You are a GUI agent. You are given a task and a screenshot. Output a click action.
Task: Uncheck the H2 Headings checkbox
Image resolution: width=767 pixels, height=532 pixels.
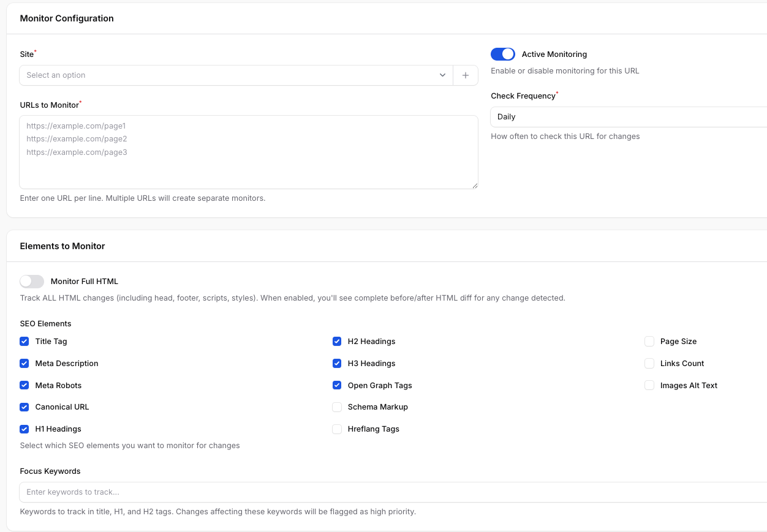[x=337, y=342]
